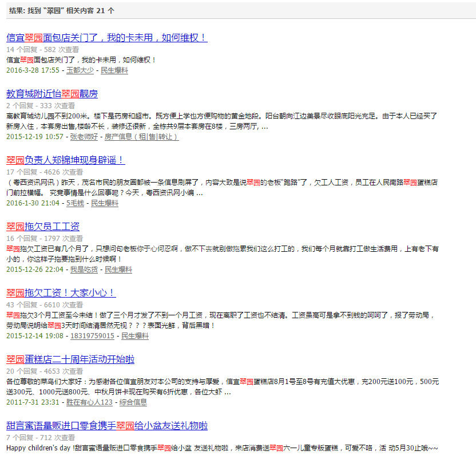Click stats text 17 个回复 - 4626 次查看

(x=45, y=172)
